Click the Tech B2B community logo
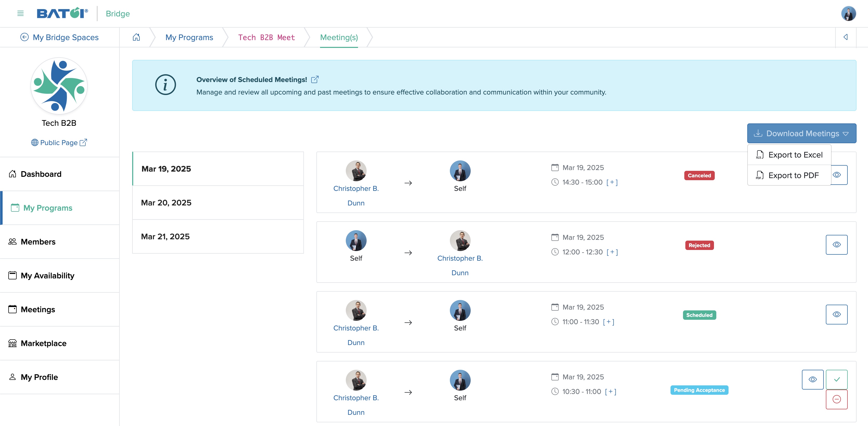The image size is (868, 426). (x=59, y=86)
